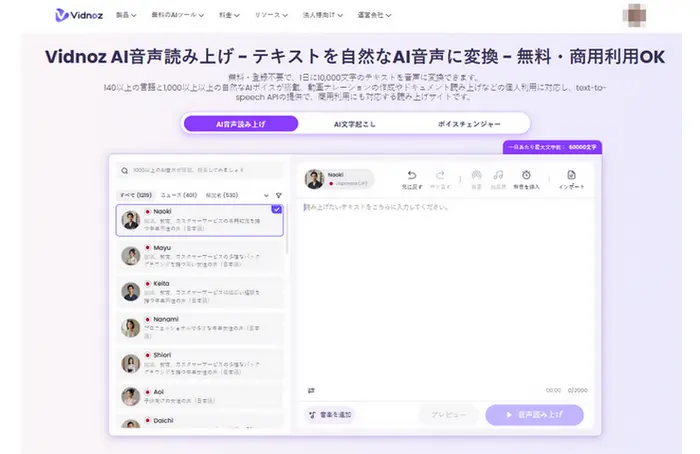Screen dimensions: 700x454
Task: Click the redo arrow icon
Action: click(x=440, y=175)
